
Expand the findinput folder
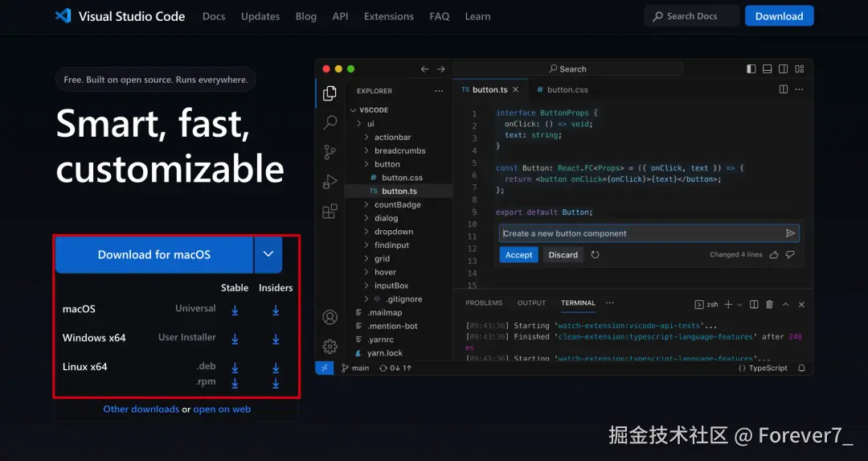tap(366, 245)
